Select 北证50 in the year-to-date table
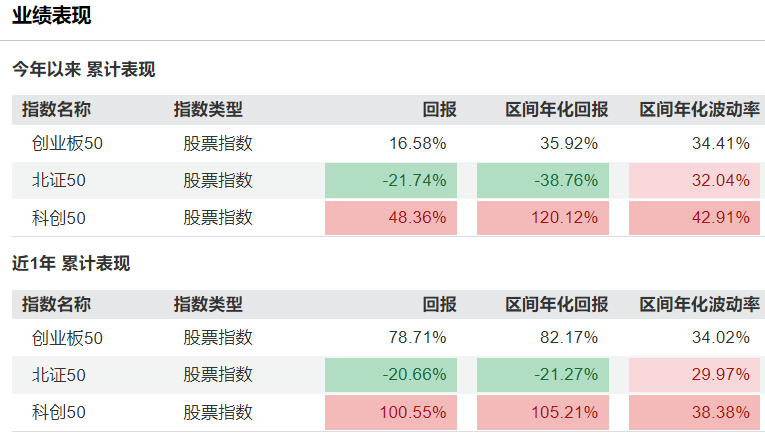 (x=59, y=180)
